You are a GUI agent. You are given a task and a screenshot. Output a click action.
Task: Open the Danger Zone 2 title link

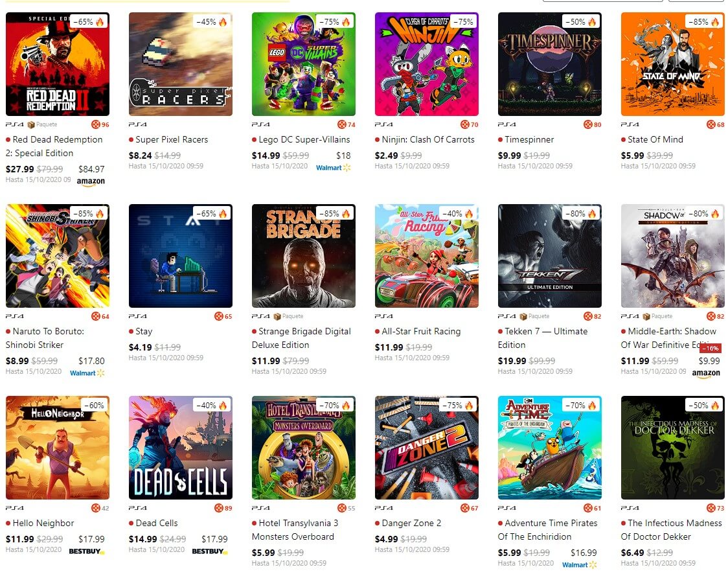pyautogui.click(x=411, y=523)
